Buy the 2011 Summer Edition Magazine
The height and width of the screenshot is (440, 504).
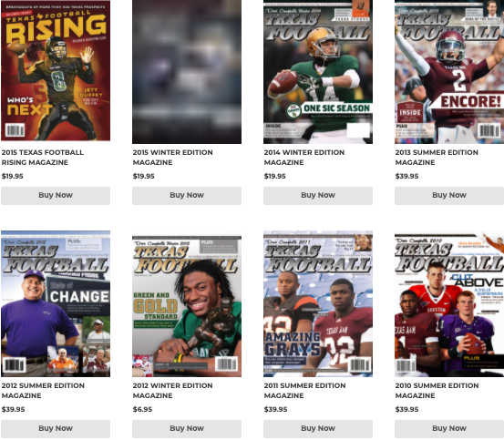318,429
